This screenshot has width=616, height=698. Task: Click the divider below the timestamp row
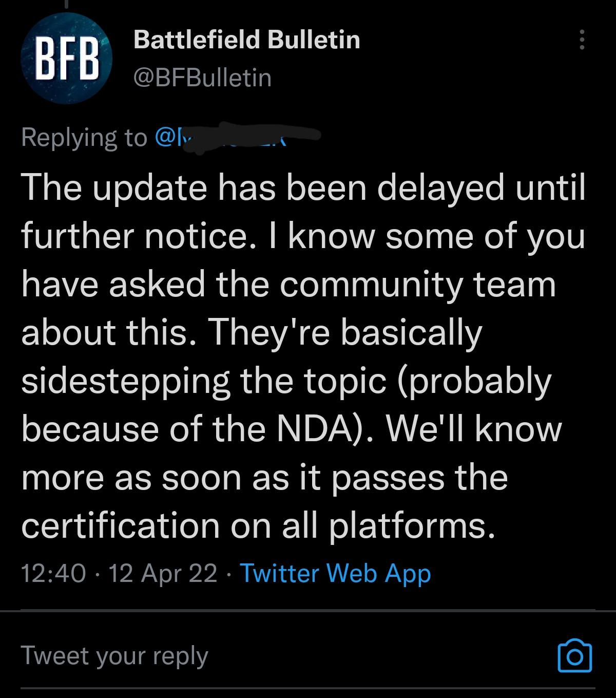(x=308, y=610)
